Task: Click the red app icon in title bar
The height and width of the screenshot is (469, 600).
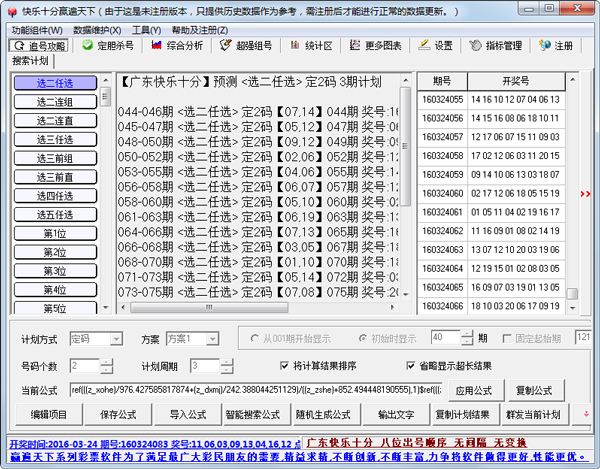Action: coord(13,11)
